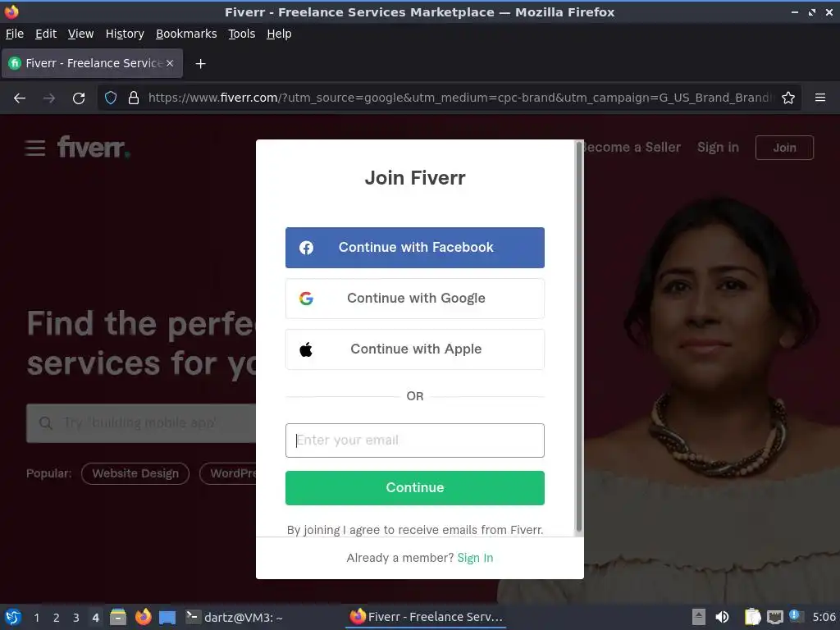The image size is (840, 630).
Task: Switch to workspace 4
Action: (95, 618)
